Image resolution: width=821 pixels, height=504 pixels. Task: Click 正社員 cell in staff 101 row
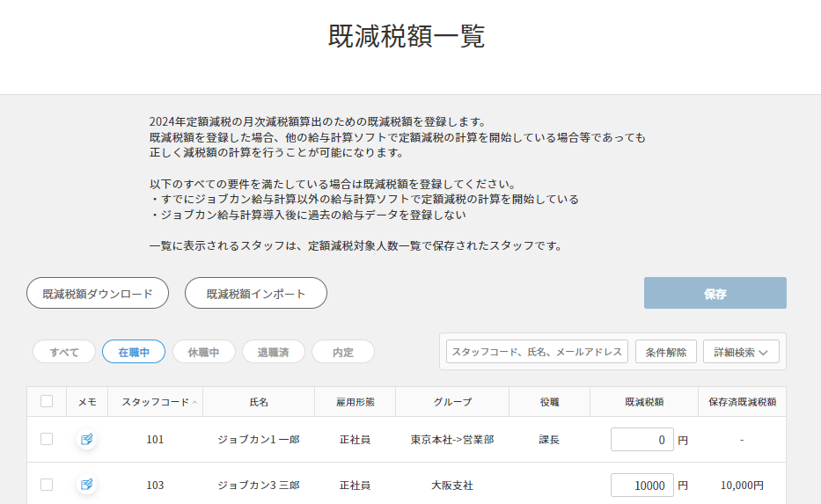(355, 440)
